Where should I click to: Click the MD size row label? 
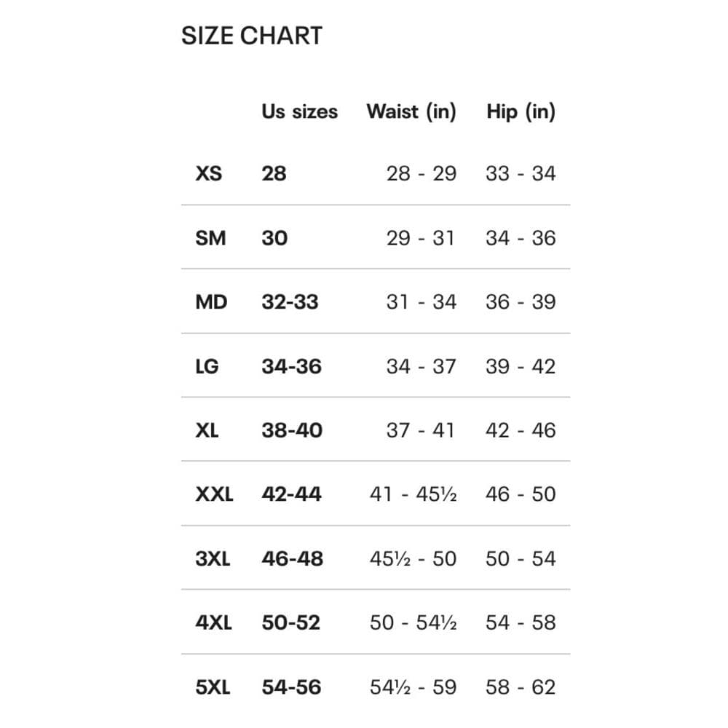(x=211, y=302)
